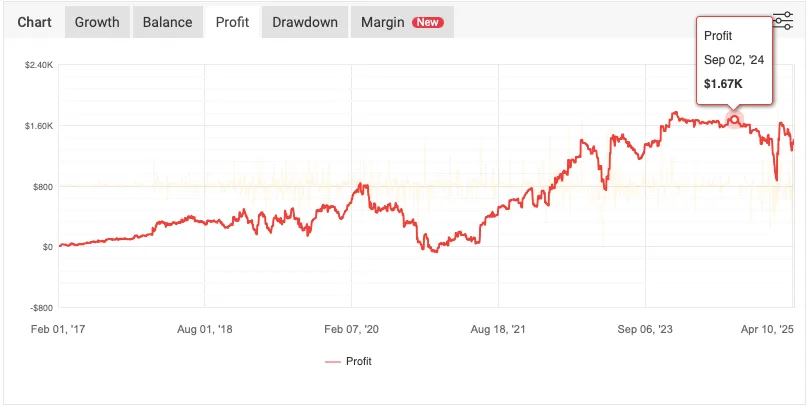Click the $0 y-axis label
The height and width of the screenshot is (408, 808).
(x=45, y=247)
